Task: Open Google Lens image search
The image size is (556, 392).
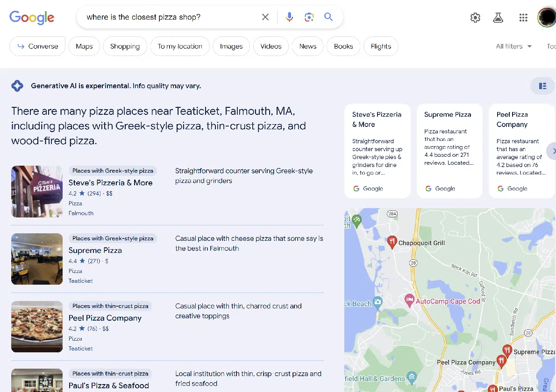Action: coord(309,17)
